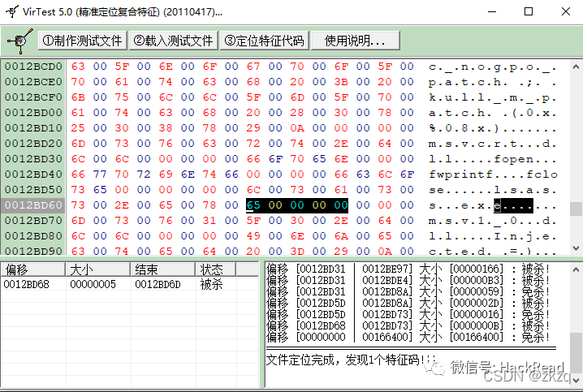
Task: Click the 结束 column header
Action: point(163,269)
